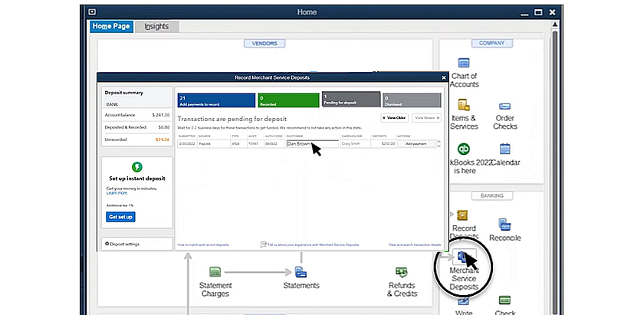Open the Calendar icon
Image resolution: width=644 pixels, height=315 pixels.
click(504, 150)
